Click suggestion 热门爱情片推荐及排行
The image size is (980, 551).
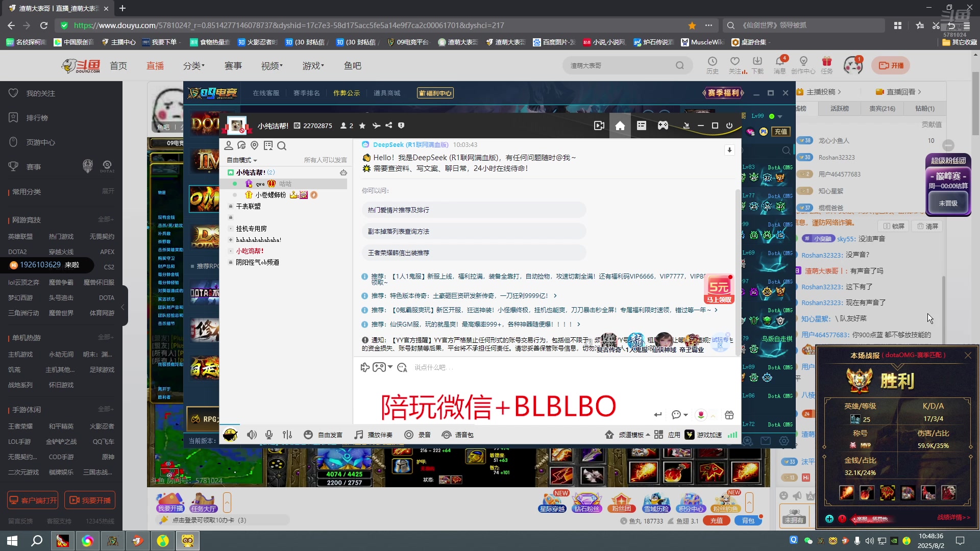[474, 210]
